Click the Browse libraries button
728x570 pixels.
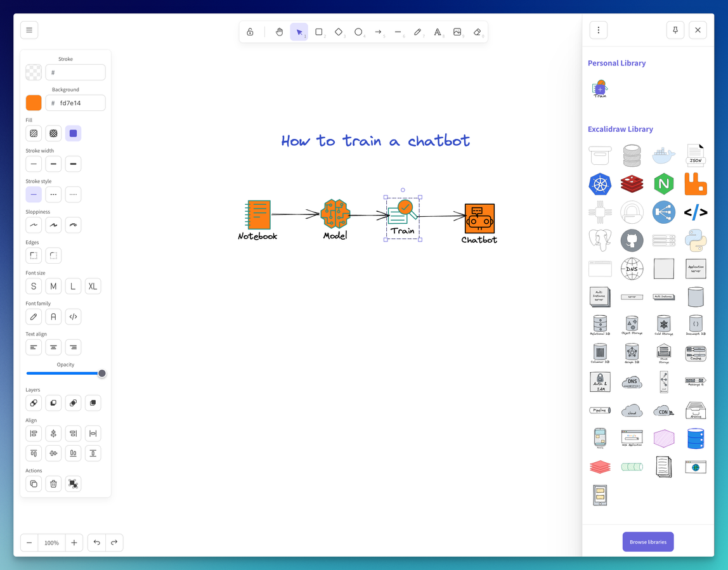(647, 541)
